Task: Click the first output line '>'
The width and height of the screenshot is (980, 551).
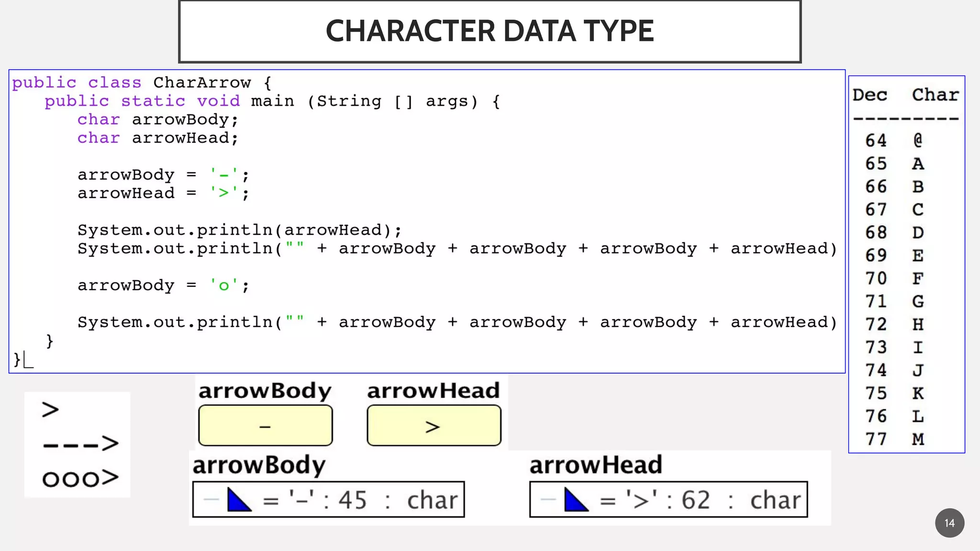Action: [50, 410]
